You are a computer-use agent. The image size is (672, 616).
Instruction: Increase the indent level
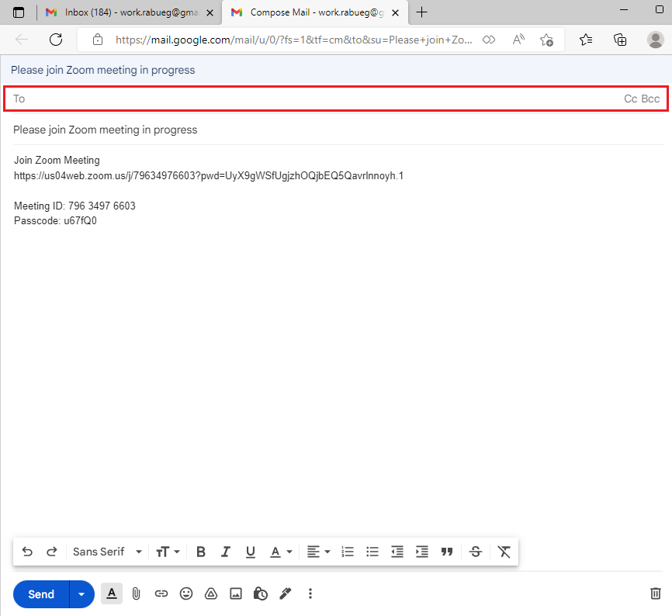(422, 552)
